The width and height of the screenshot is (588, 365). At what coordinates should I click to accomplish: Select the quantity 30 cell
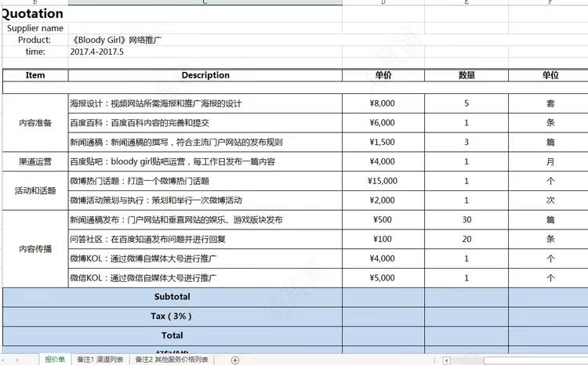(x=466, y=220)
